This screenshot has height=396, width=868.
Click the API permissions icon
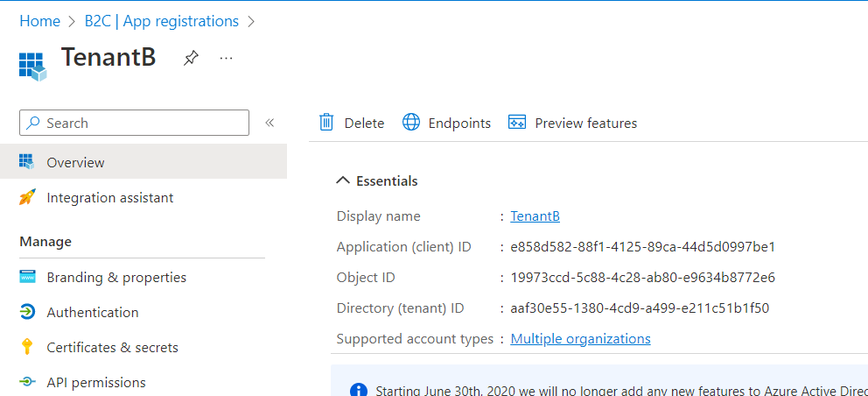point(26,382)
